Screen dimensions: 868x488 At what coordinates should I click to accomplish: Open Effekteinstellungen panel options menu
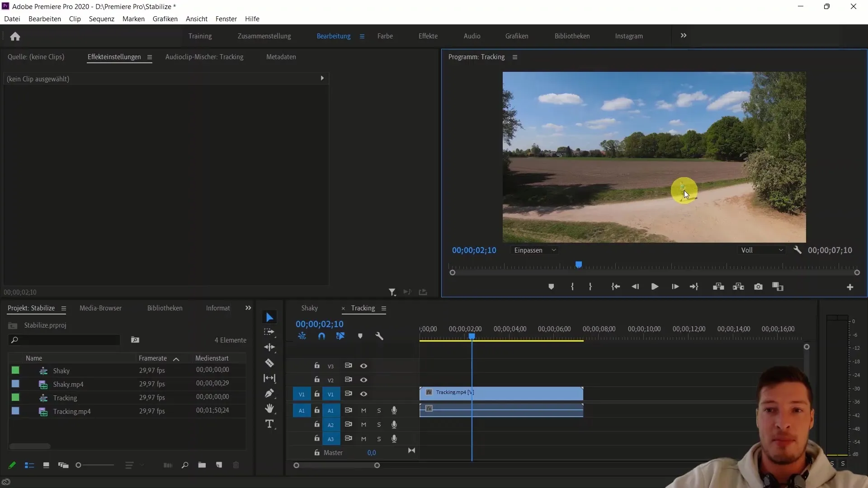(150, 56)
